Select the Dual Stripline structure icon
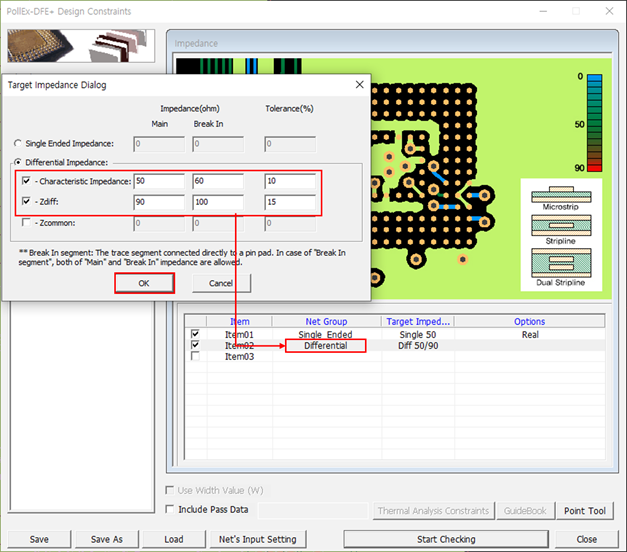Image resolution: width=627 pixels, height=552 pixels. point(562,263)
